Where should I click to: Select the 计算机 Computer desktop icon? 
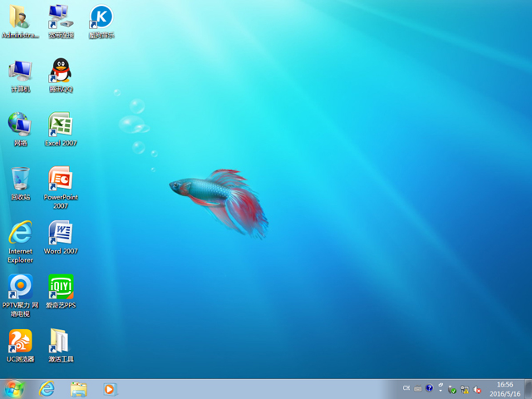[20, 76]
